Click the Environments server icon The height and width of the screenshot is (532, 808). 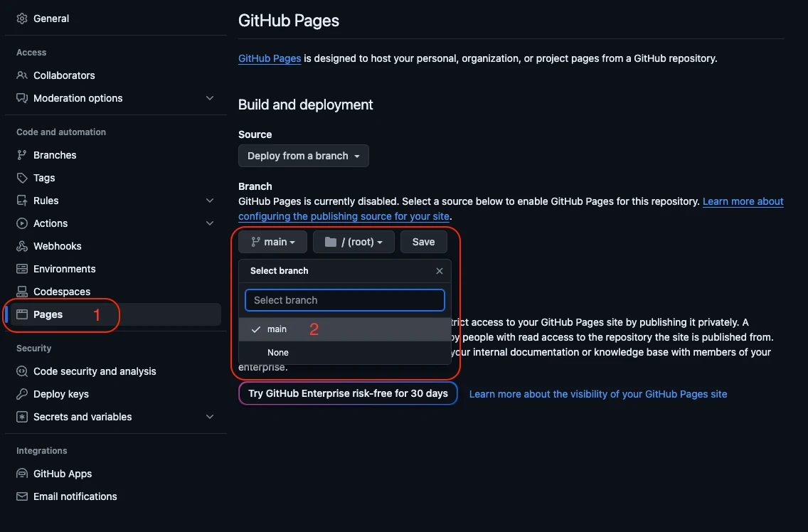pos(21,269)
